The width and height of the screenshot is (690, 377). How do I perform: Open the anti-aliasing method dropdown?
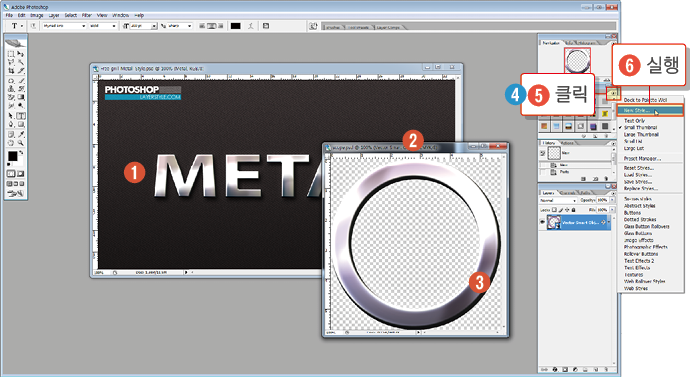[190, 26]
